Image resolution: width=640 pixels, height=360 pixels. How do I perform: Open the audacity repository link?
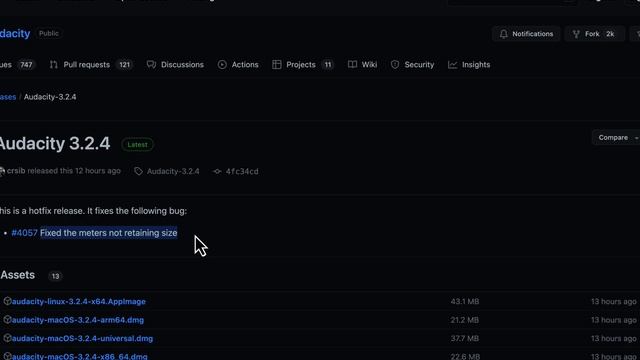(15, 33)
